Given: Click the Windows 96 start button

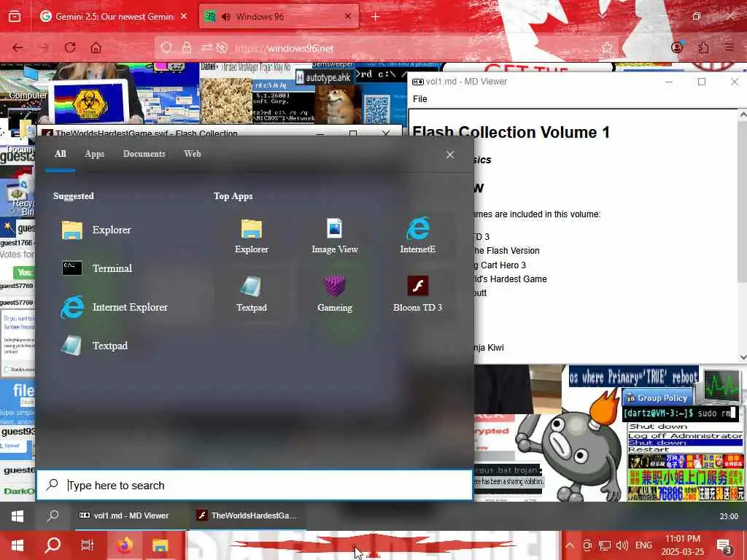Looking at the screenshot, I should click(18, 516).
